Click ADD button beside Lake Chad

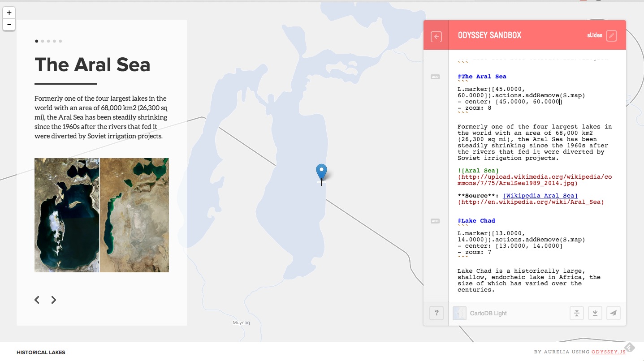(435, 221)
